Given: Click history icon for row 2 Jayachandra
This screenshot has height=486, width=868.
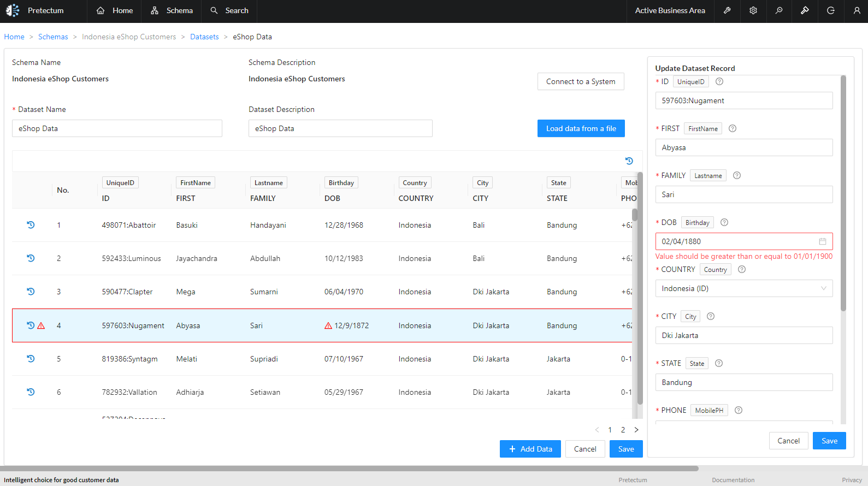Looking at the screenshot, I should (31, 258).
